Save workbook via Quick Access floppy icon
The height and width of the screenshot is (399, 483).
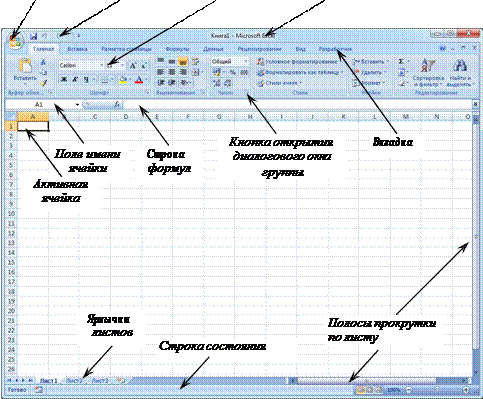point(33,36)
